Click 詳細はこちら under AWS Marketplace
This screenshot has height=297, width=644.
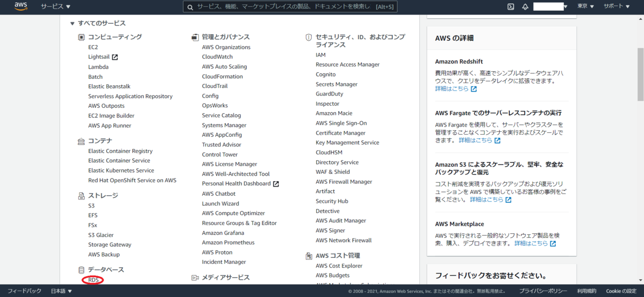click(531, 243)
